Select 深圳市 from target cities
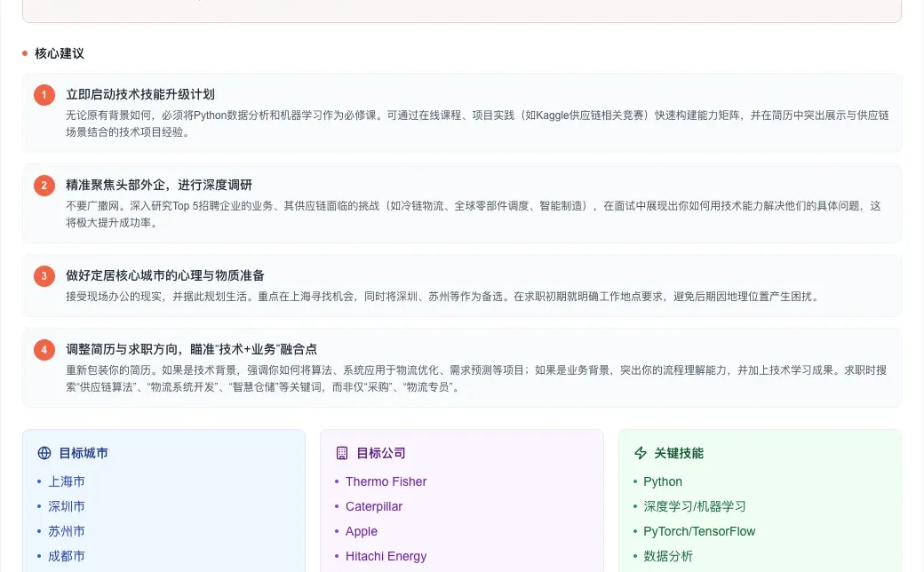Viewport: 924px width, 572px height. point(67,505)
